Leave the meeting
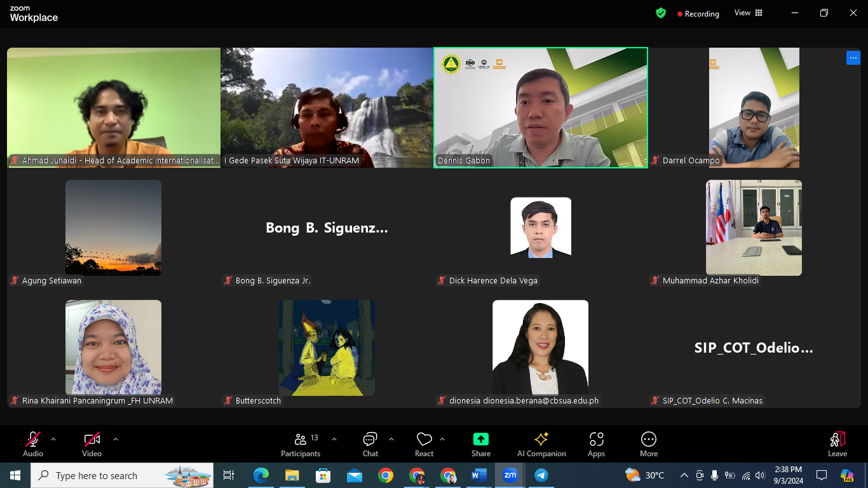The height and width of the screenshot is (488, 868). click(837, 444)
